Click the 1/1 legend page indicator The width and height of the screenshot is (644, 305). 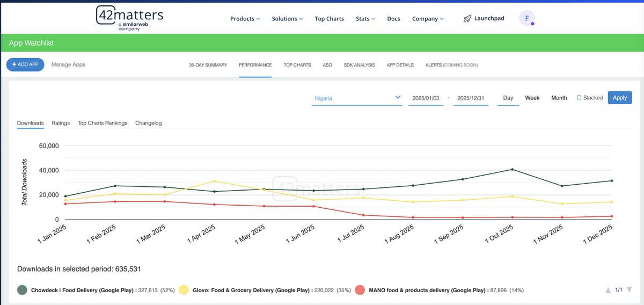point(618,290)
